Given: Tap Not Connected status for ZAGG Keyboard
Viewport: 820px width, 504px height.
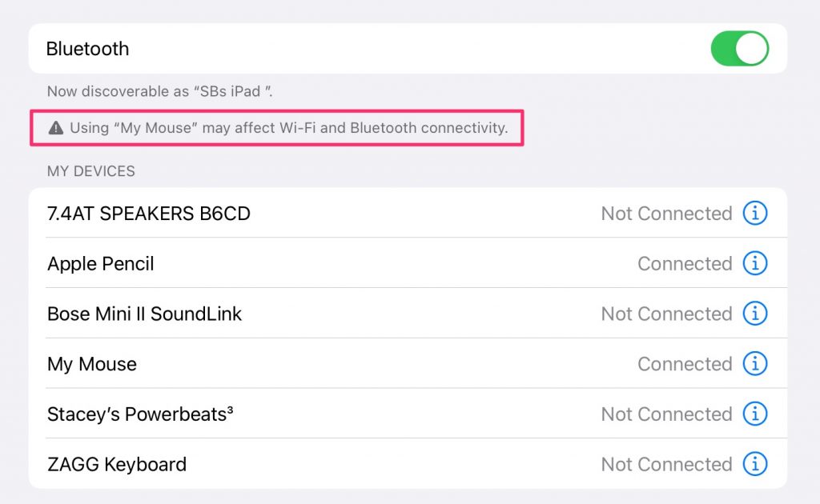Looking at the screenshot, I should point(666,464).
